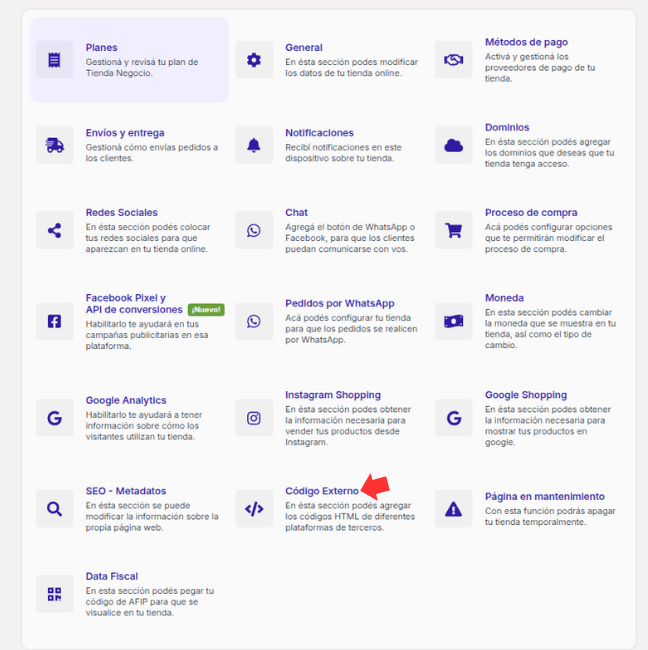
Task: Open the Data Fiscal section
Action: 112,577
